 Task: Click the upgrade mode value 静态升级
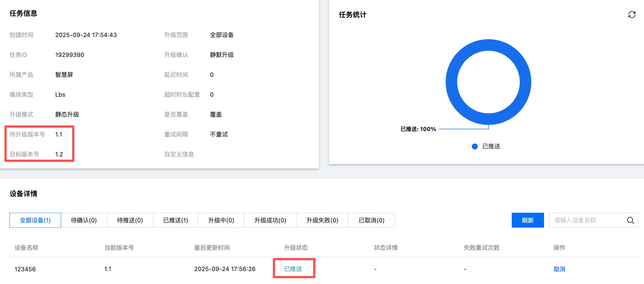click(67, 114)
